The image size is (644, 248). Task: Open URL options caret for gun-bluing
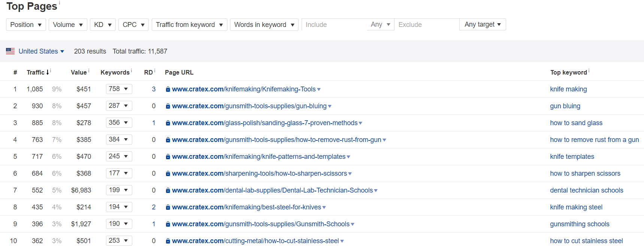coord(330,106)
